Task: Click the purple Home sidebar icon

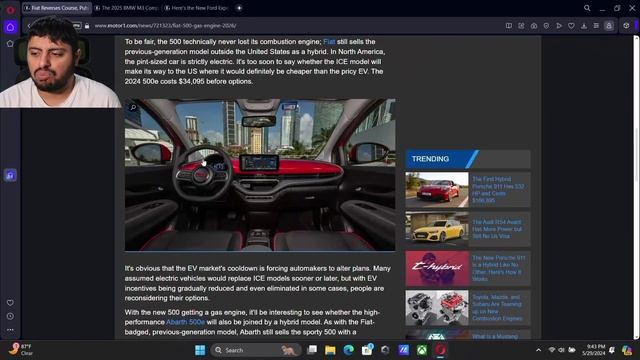Action: 10,27
